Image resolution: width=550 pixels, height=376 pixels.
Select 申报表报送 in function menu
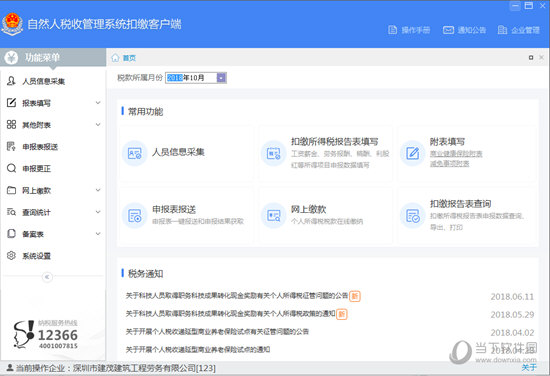pos(40,147)
